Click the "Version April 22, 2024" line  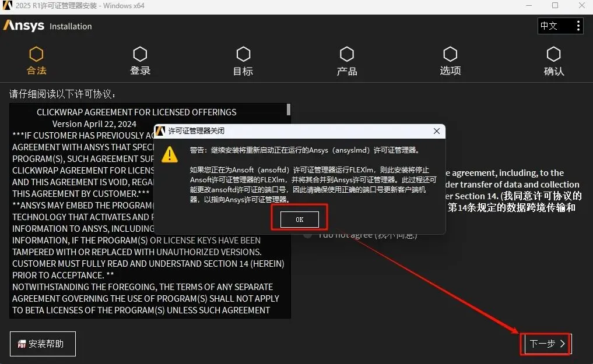94,124
